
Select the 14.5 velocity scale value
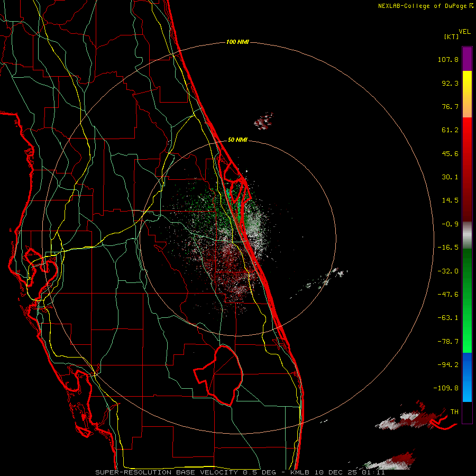(450, 200)
